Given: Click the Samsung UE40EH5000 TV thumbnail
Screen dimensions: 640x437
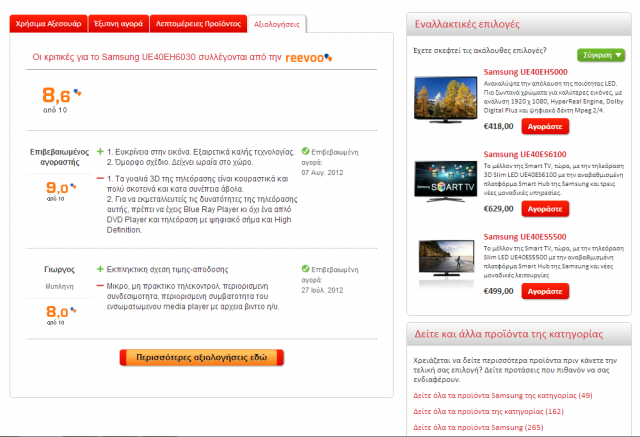Looking at the screenshot, I should click(445, 99).
